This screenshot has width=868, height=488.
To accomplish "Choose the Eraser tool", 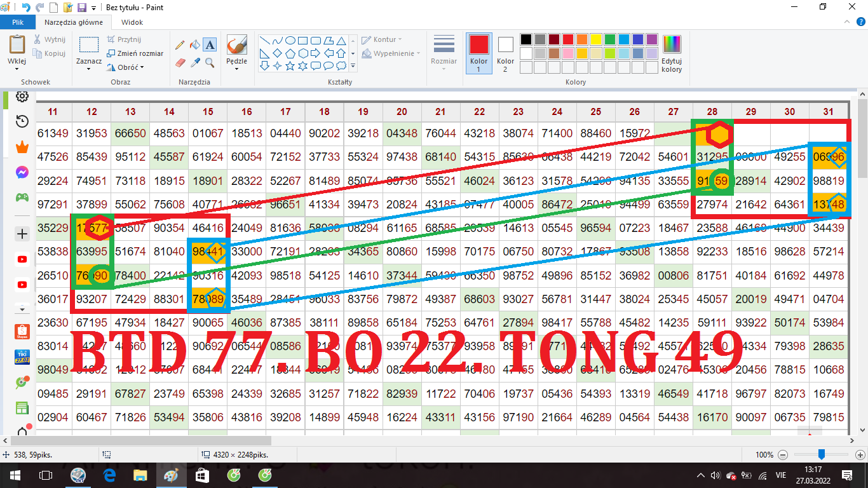I will [180, 62].
